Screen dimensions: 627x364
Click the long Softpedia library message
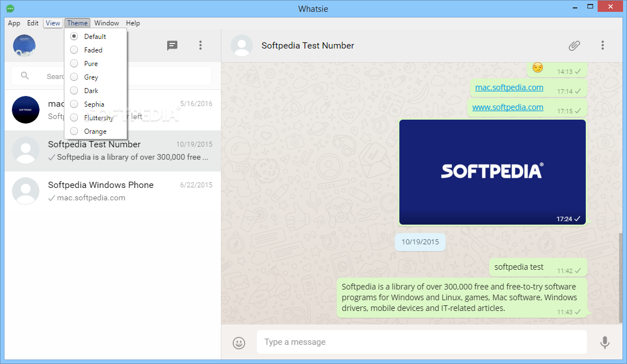tap(461, 297)
